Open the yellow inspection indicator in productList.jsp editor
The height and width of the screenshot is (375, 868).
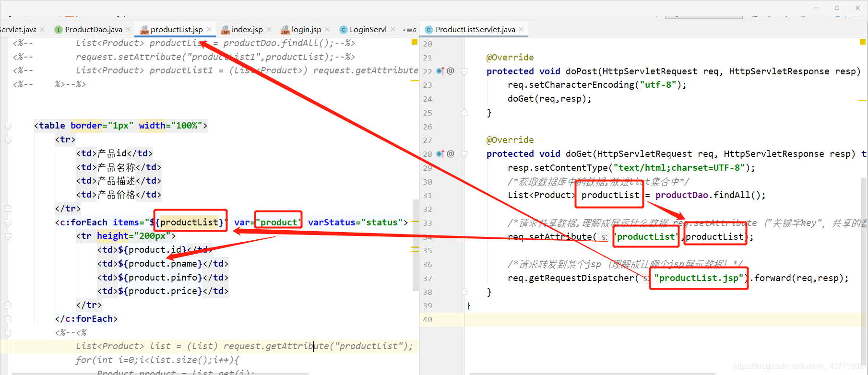[415, 42]
